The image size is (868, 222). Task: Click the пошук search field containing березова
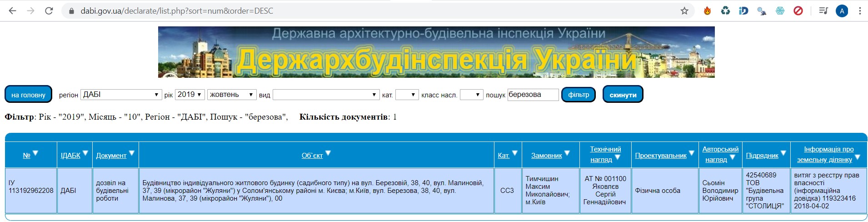[x=533, y=95]
